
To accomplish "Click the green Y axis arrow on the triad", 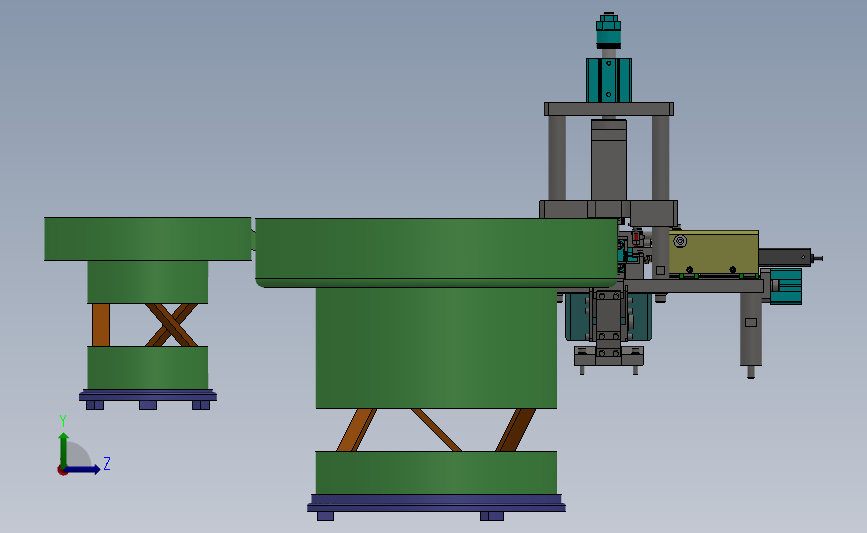I will [64, 450].
